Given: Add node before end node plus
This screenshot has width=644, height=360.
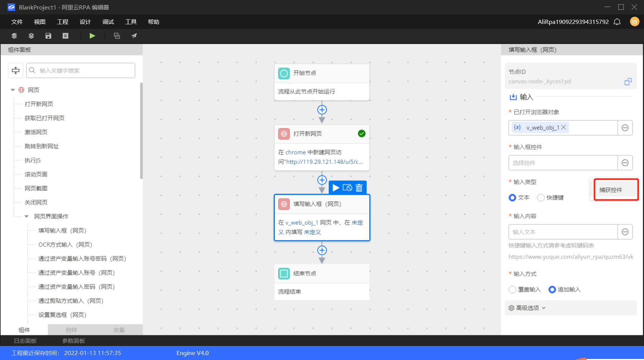Looking at the screenshot, I should pyautogui.click(x=322, y=250).
